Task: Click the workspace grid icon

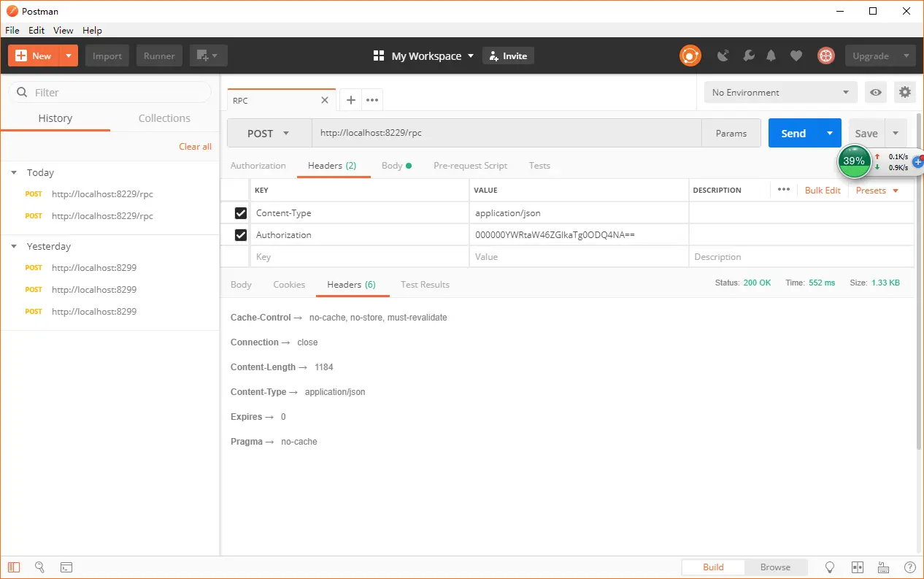Action: pyautogui.click(x=379, y=55)
